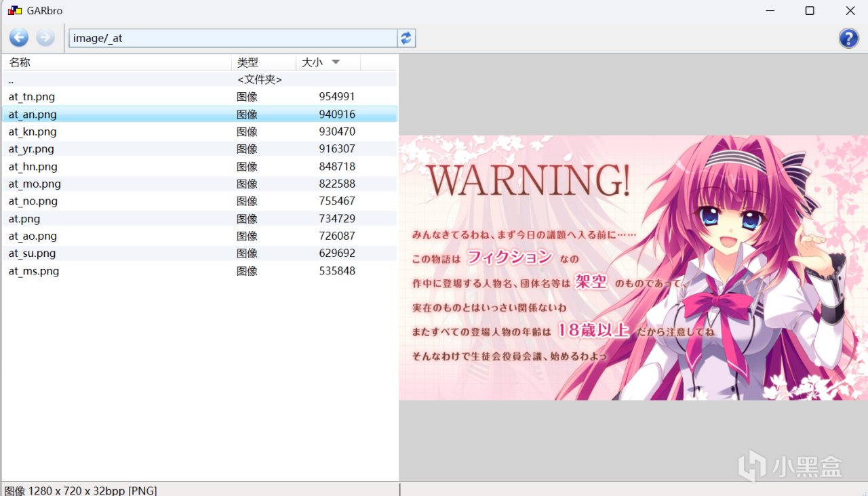Click the back navigation arrow
Viewport: 868px width, 496px height.
point(19,38)
